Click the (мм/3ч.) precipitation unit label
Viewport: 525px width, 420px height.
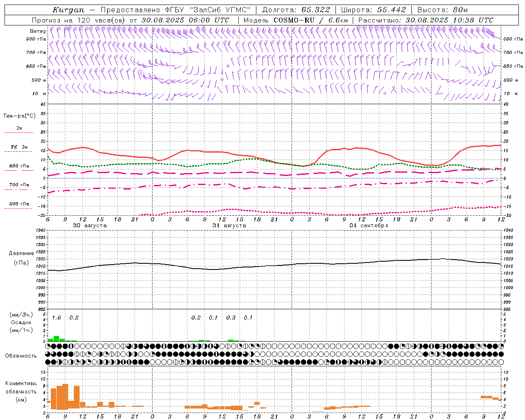(x=21, y=315)
